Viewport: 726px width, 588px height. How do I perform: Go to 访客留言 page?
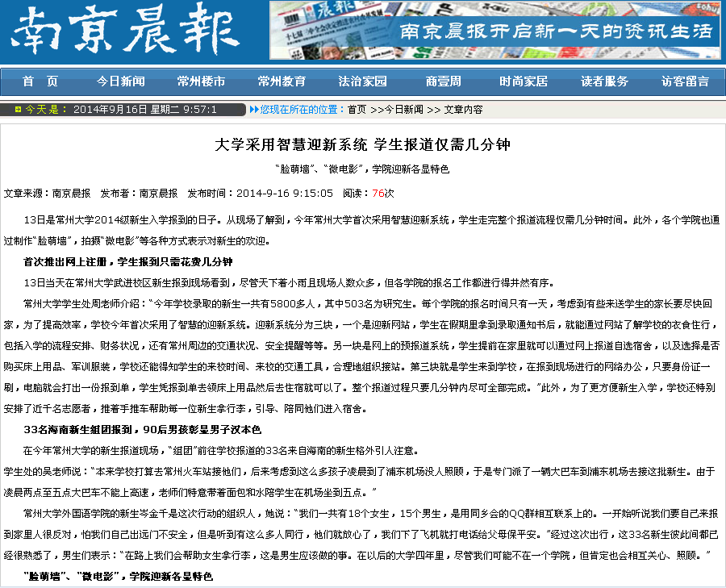[686, 81]
